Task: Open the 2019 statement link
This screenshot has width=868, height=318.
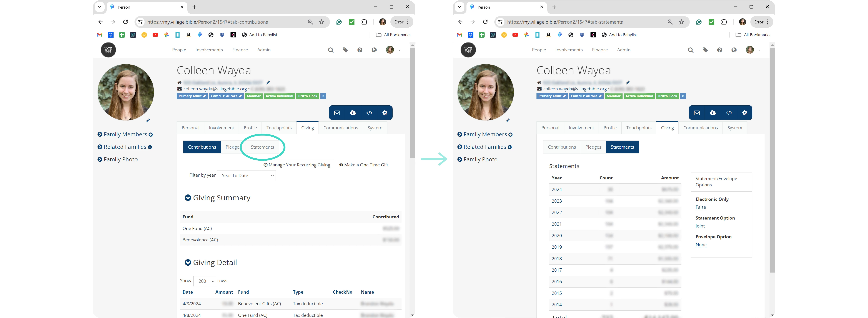Action: (x=557, y=247)
